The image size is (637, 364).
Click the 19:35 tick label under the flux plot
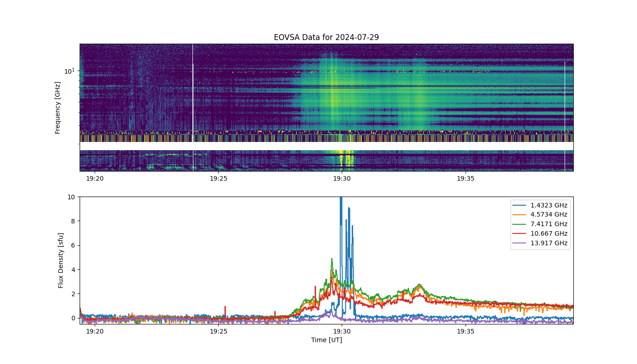point(465,331)
